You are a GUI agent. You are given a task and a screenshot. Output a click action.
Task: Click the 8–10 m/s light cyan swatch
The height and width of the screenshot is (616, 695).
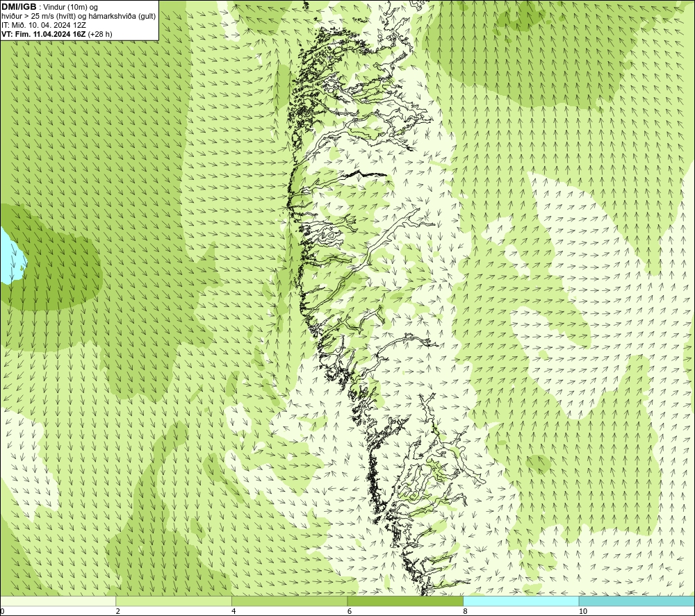coord(521,601)
